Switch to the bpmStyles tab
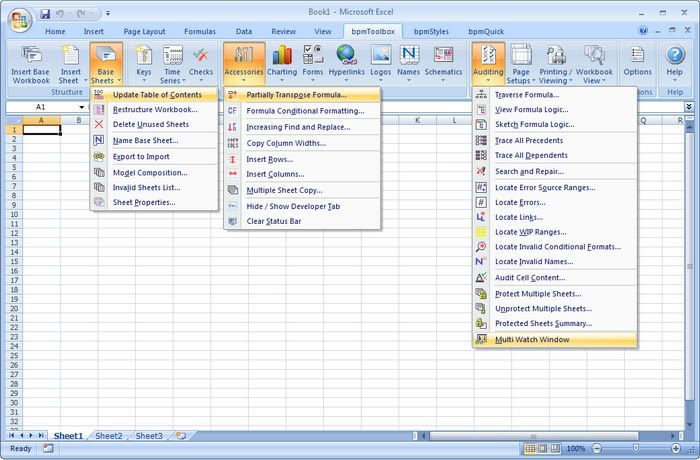Screen dimensions: 700x460 pyautogui.click(x=431, y=31)
